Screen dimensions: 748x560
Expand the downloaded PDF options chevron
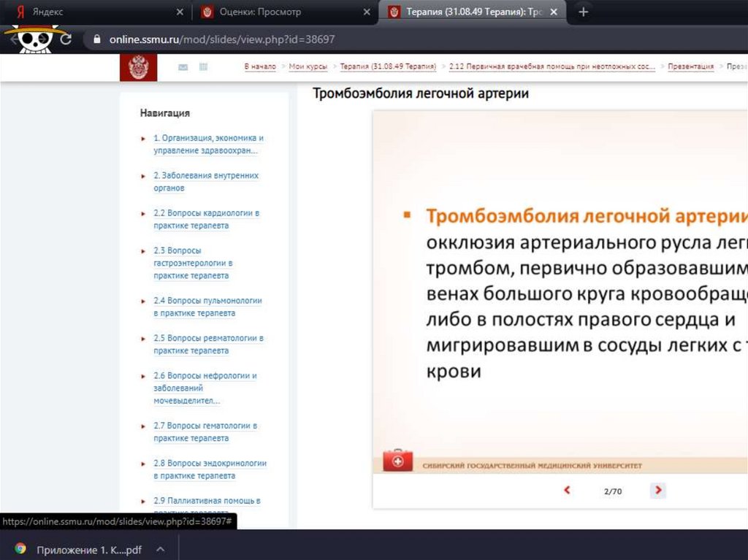point(160,548)
